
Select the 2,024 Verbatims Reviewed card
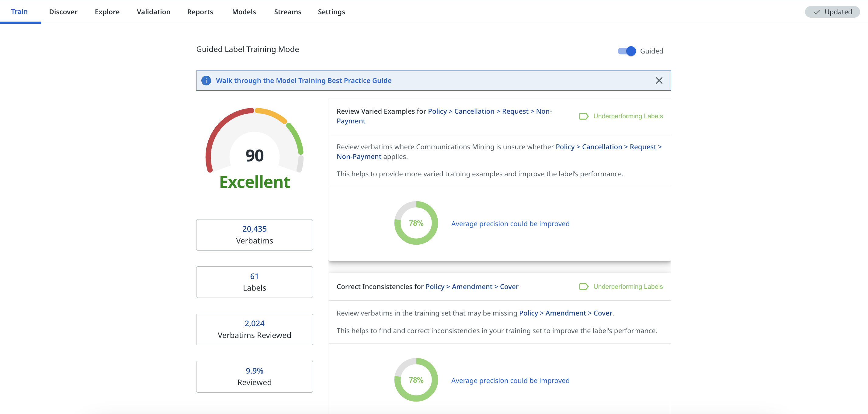coord(254,329)
